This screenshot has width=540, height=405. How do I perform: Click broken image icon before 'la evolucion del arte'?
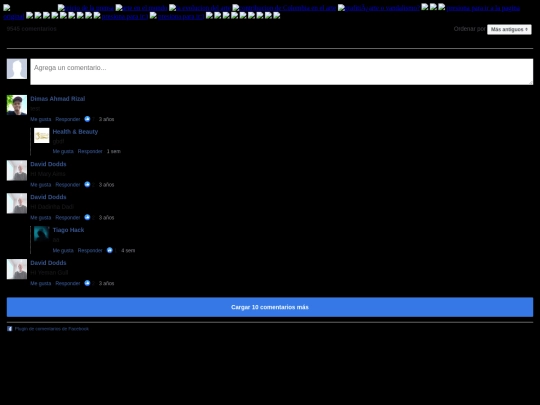172,8
